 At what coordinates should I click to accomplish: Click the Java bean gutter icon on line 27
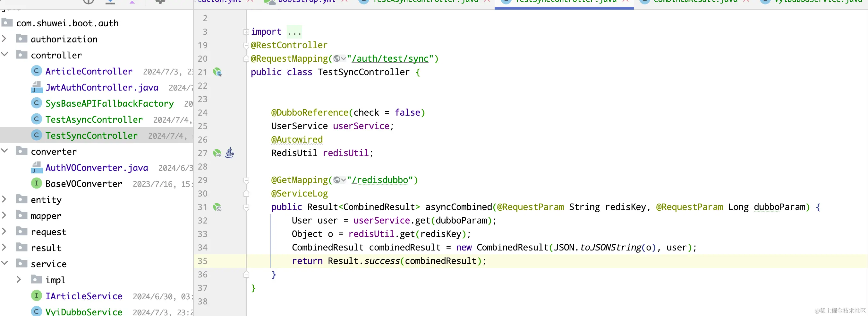pyautogui.click(x=230, y=153)
